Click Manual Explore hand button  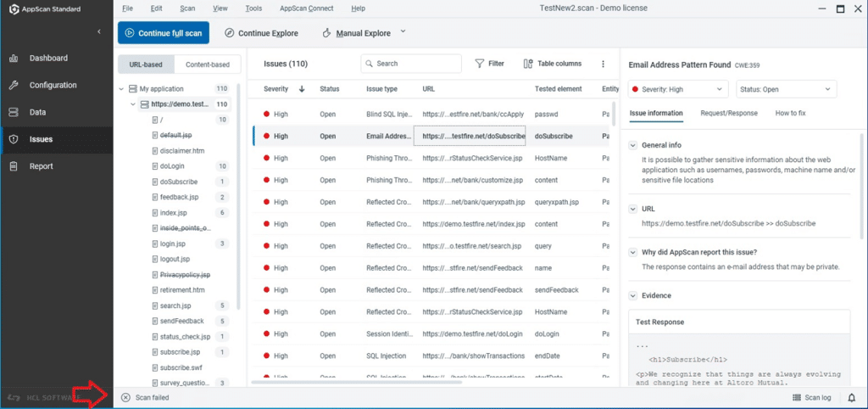[357, 33]
